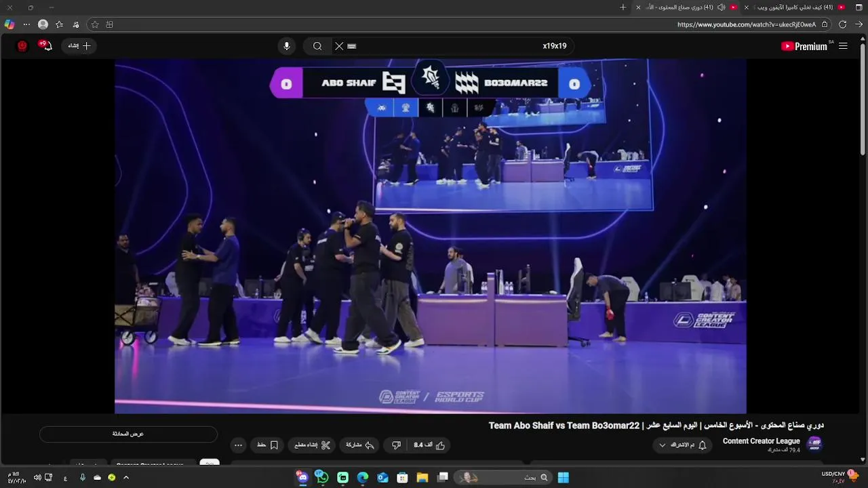View site information lock icon
The width and height of the screenshot is (868, 488).
coord(825,24)
